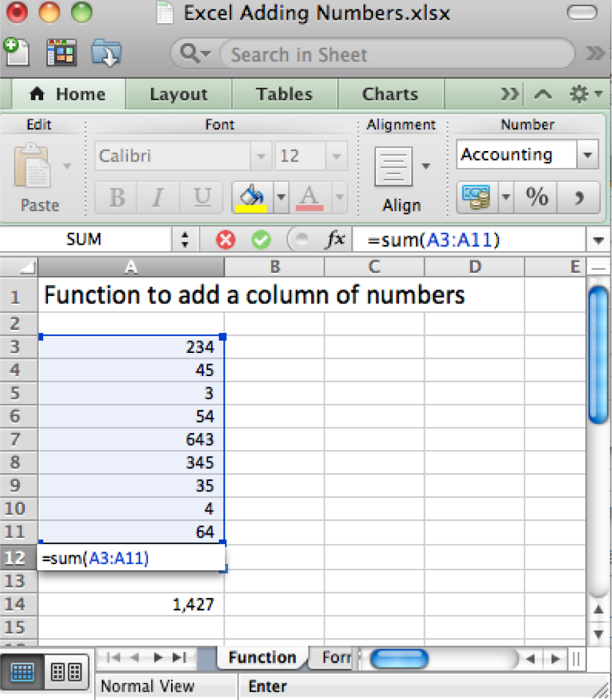Toggle underline formatting

coord(202,197)
